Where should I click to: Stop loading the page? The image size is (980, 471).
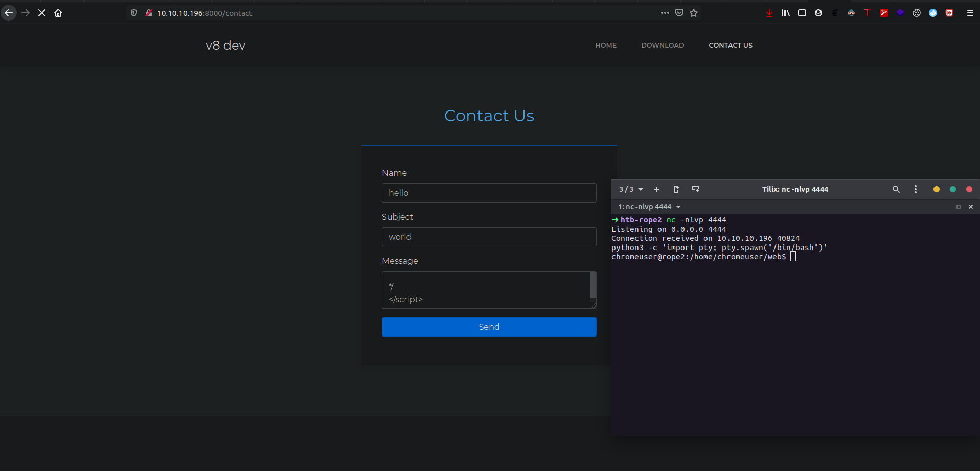pyautogui.click(x=42, y=13)
